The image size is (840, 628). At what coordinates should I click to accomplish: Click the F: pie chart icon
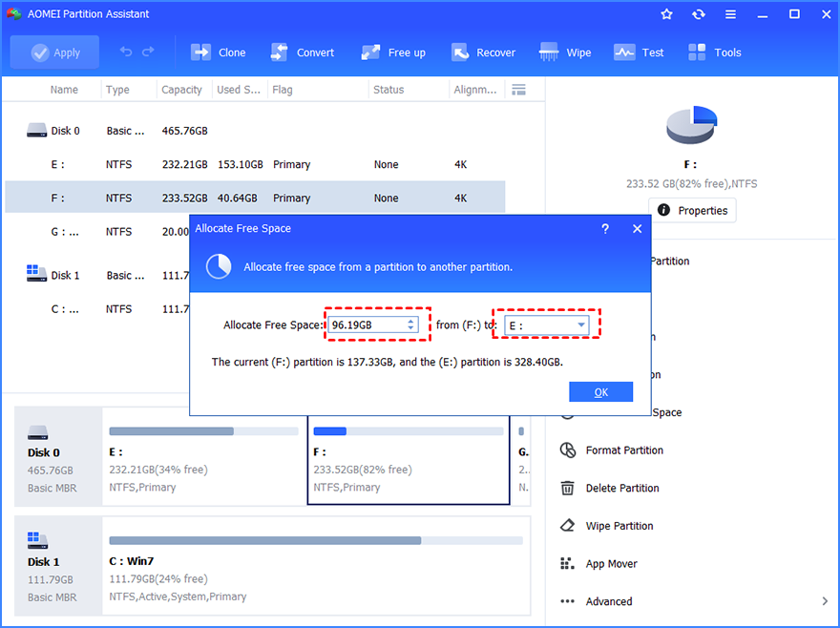pyautogui.click(x=691, y=124)
